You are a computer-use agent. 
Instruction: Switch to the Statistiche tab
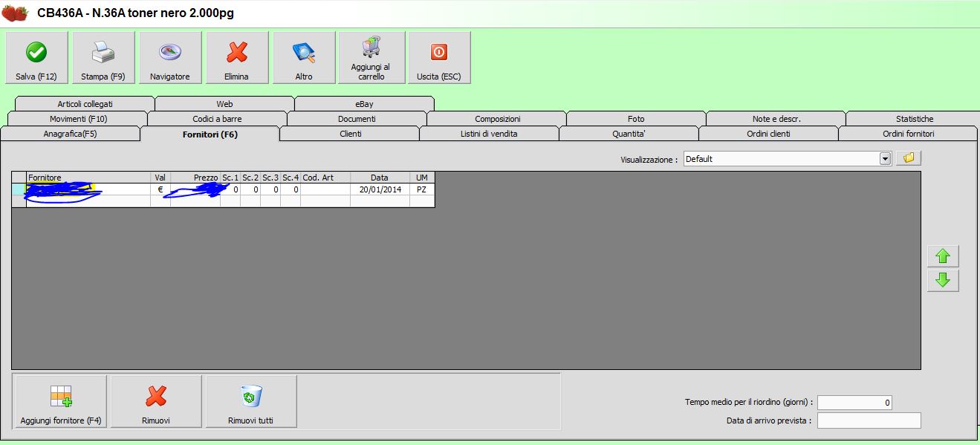coord(915,119)
